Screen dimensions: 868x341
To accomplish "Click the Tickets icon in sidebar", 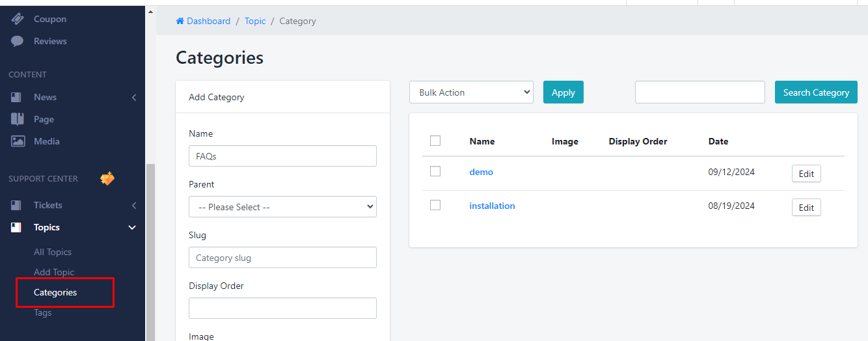I will point(17,205).
